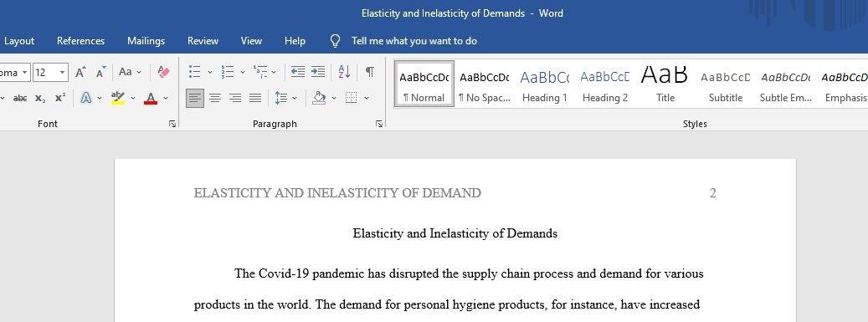
Task: Select Align Right
Action: pos(235,98)
